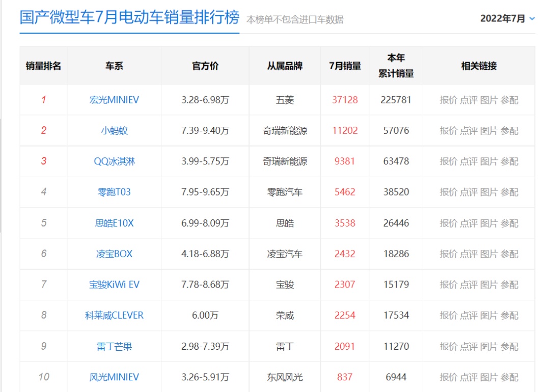This screenshot has height=392, width=550.
Task: Click 点评 in the 科莱威CLEVER row
Action: click(x=469, y=315)
